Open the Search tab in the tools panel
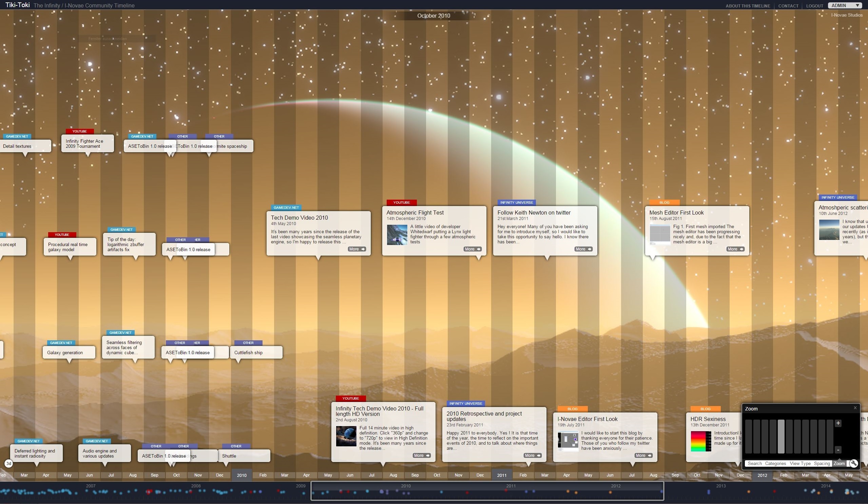This screenshot has height=504, width=868. coord(754,463)
